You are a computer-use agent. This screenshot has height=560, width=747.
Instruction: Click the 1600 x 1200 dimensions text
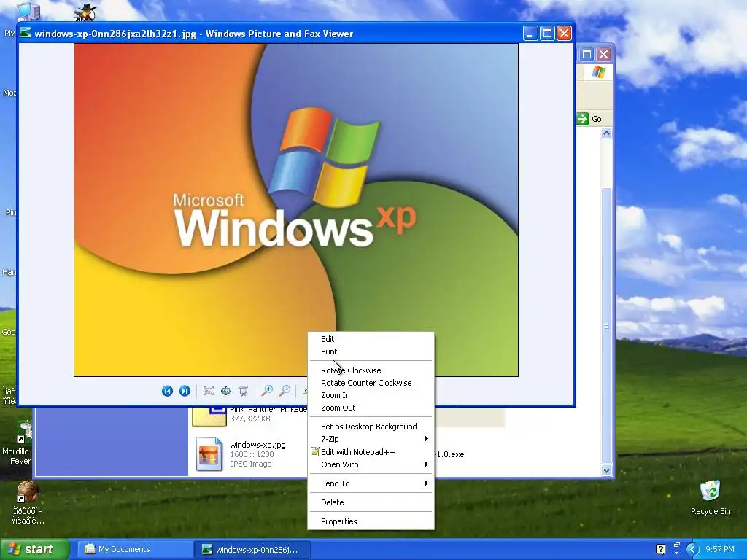click(x=252, y=454)
